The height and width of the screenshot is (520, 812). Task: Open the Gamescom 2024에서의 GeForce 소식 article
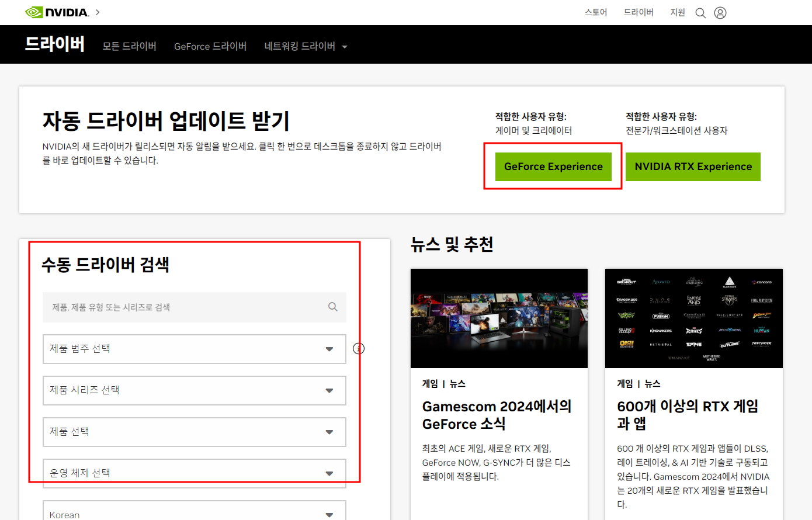coord(497,415)
